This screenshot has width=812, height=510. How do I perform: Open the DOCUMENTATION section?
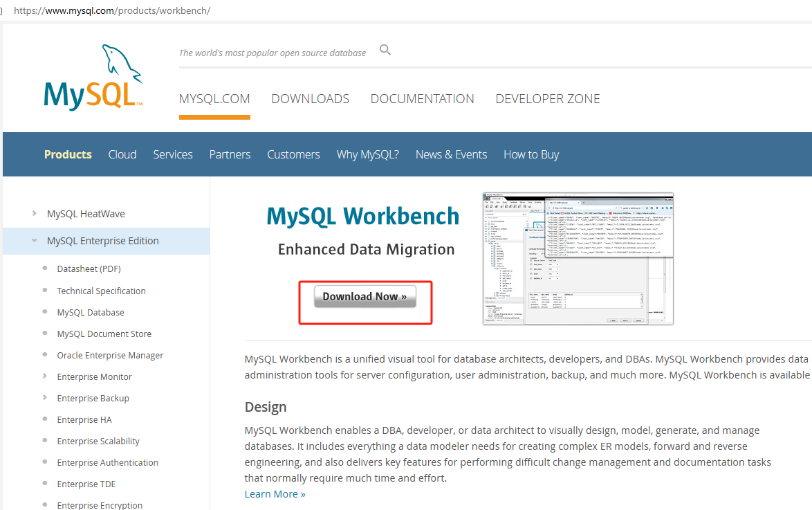(x=422, y=98)
